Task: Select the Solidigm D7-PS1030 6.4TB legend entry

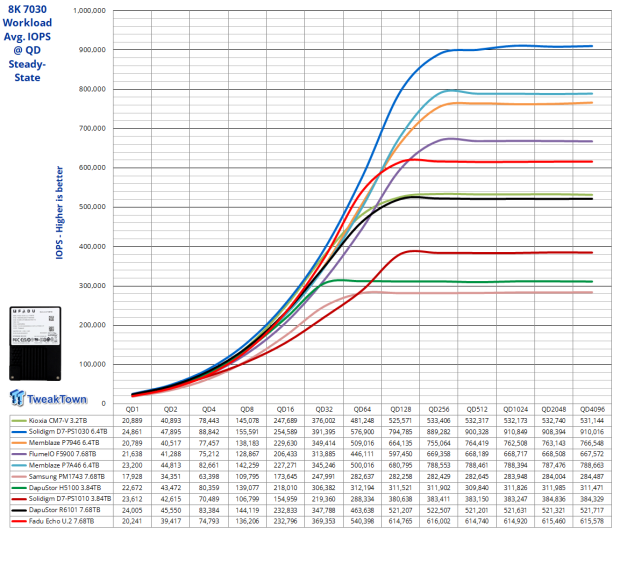Action: point(61,432)
